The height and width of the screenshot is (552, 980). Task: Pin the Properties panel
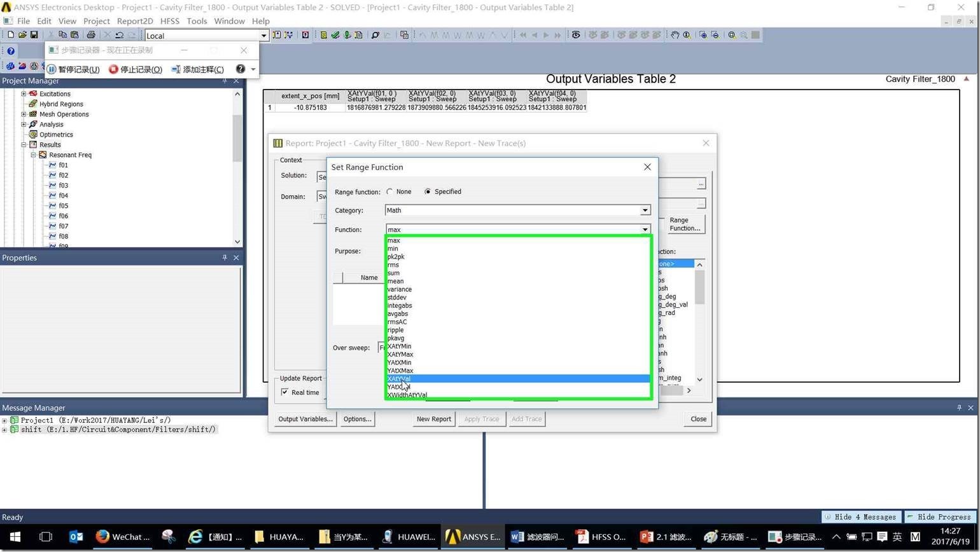click(225, 258)
